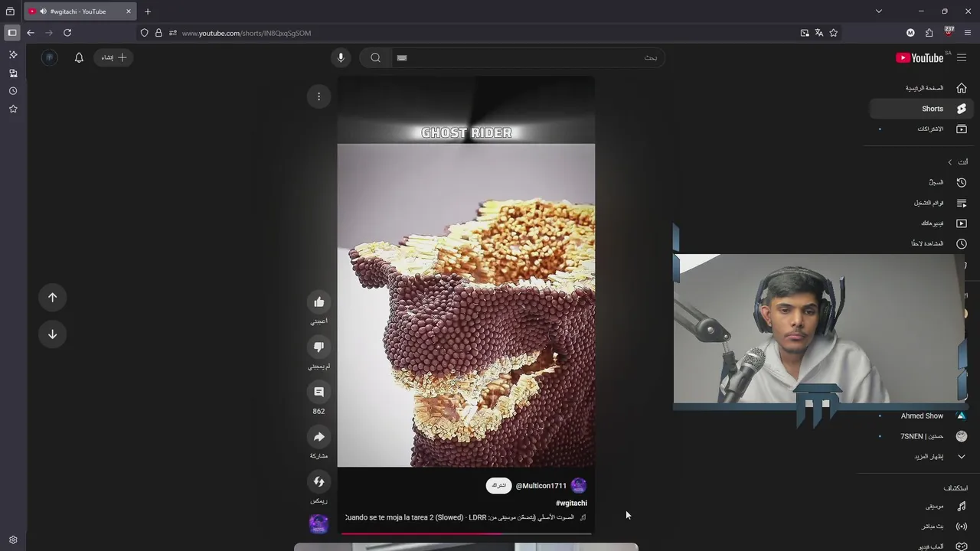This screenshot has width=980, height=551.
Task: Close the #wgitachi YouTube tab
Action: (x=129, y=11)
